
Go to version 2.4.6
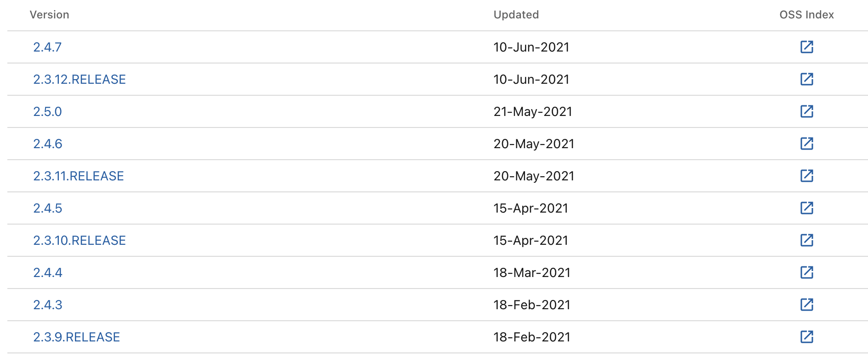48,144
